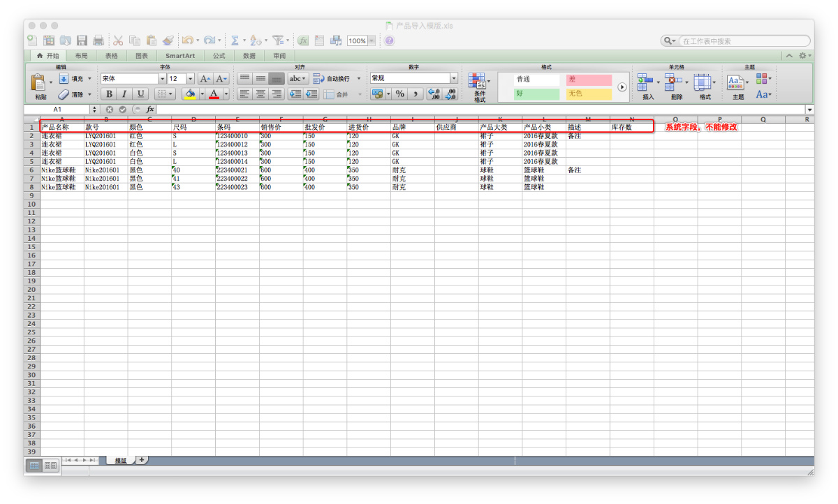
Task: Click the Decrease Decimal icon
Action: [450, 94]
